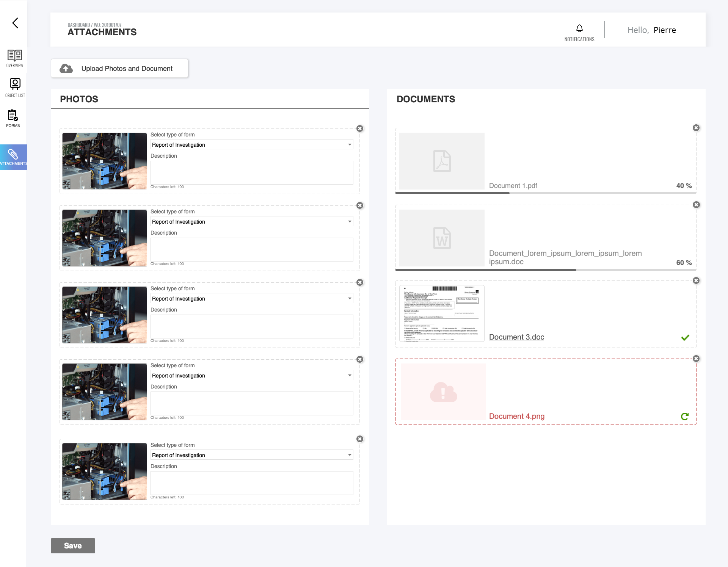728x567 pixels.
Task: Click the cloud upload icon
Action: (x=66, y=68)
